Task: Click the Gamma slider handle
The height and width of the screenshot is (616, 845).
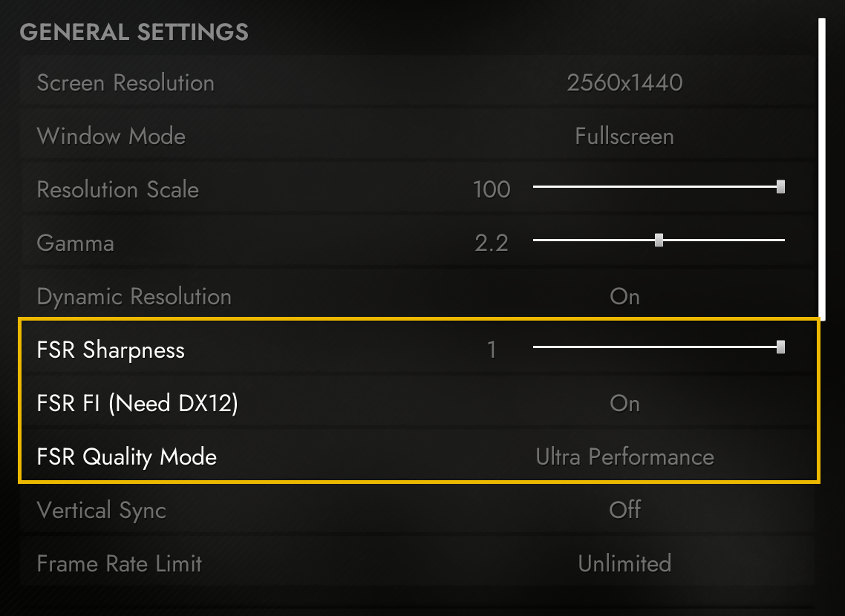Action: 659,240
